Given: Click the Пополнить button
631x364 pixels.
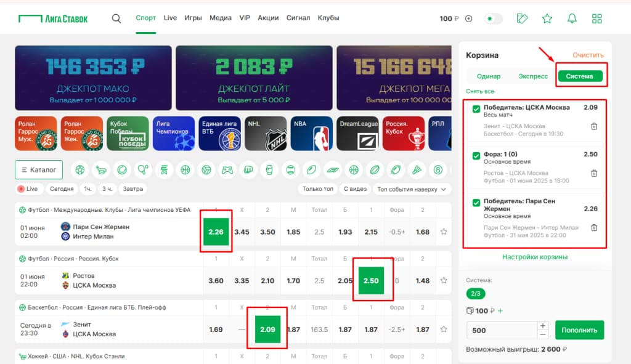Looking at the screenshot, I should (x=579, y=330).
